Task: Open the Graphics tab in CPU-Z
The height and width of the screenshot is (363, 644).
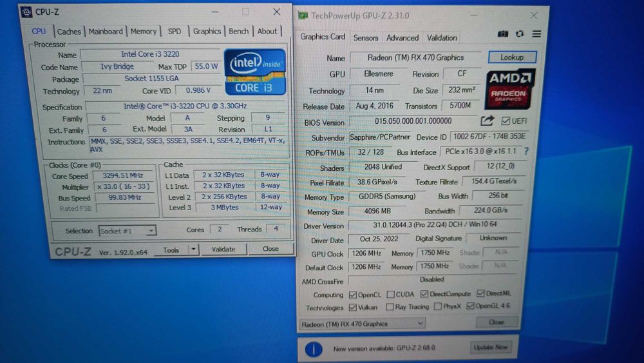Action: pyautogui.click(x=207, y=31)
